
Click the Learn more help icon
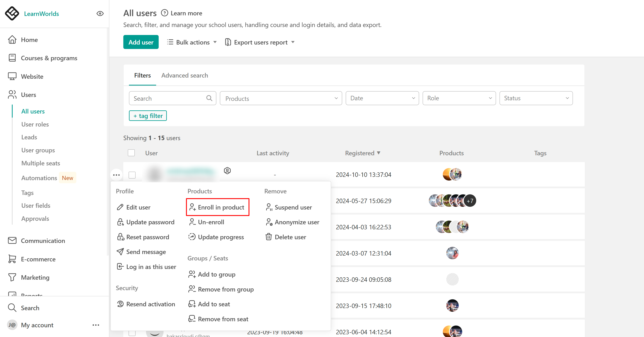click(x=164, y=13)
